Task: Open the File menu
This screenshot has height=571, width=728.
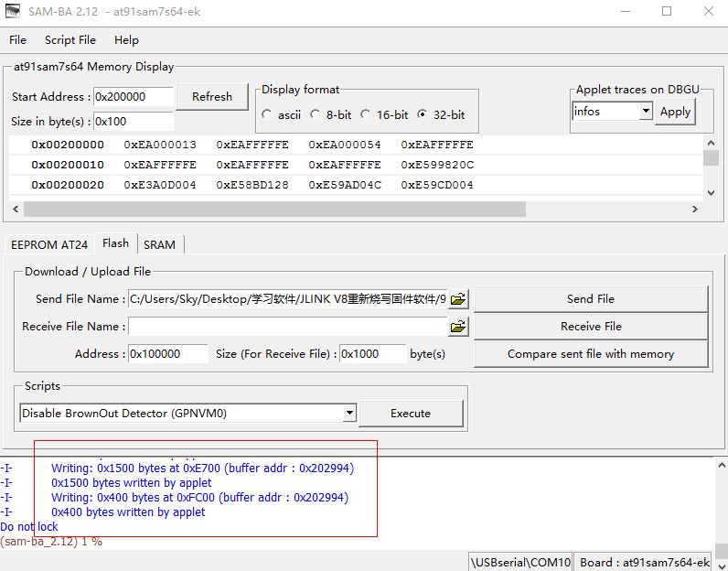Action: pos(17,40)
